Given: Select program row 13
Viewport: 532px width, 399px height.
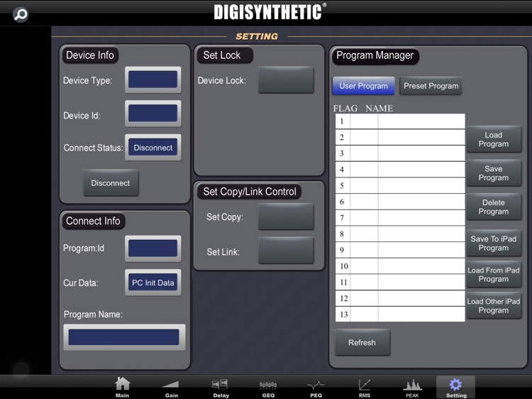Looking at the screenshot, I should tap(400, 314).
